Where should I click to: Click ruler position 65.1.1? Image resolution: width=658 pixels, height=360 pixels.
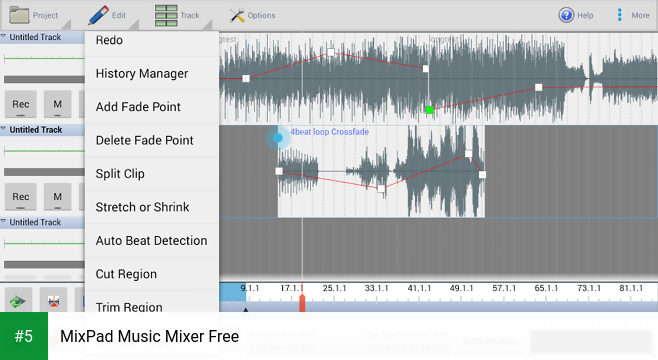[x=546, y=288]
